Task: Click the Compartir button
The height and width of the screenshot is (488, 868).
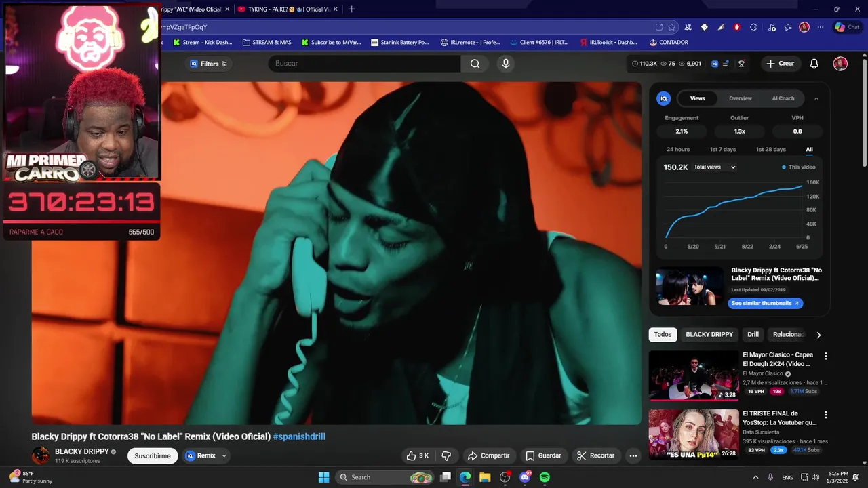Action: [x=488, y=455]
